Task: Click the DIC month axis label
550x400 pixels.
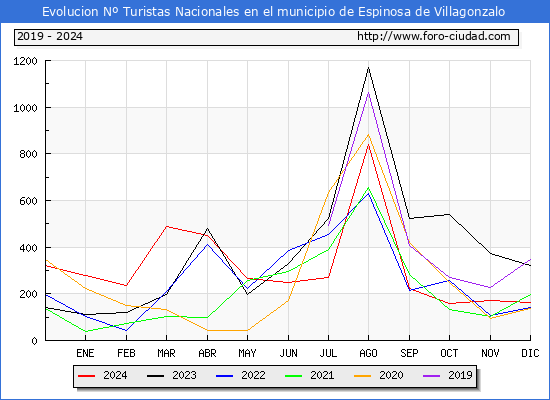Action: coord(530,353)
